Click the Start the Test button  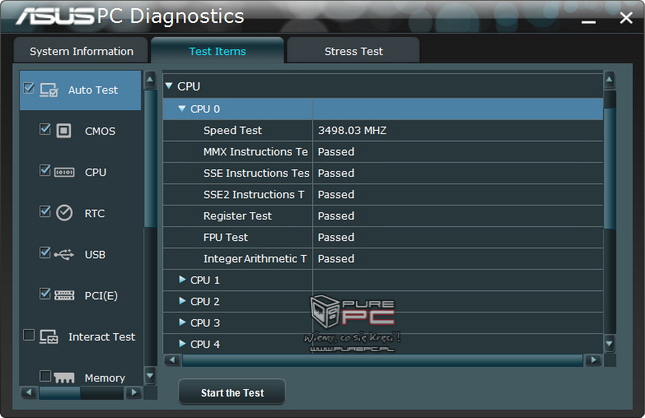pos(232,392)
